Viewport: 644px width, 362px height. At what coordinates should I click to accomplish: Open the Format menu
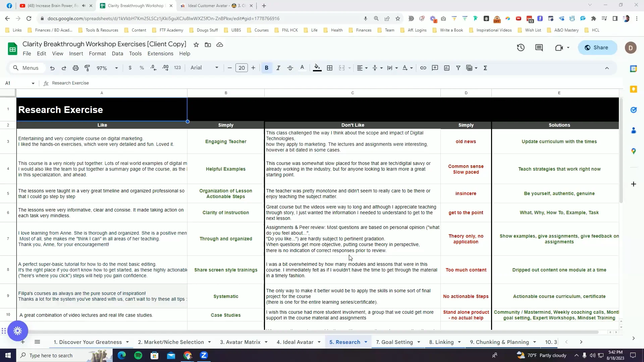click(97, 54)
